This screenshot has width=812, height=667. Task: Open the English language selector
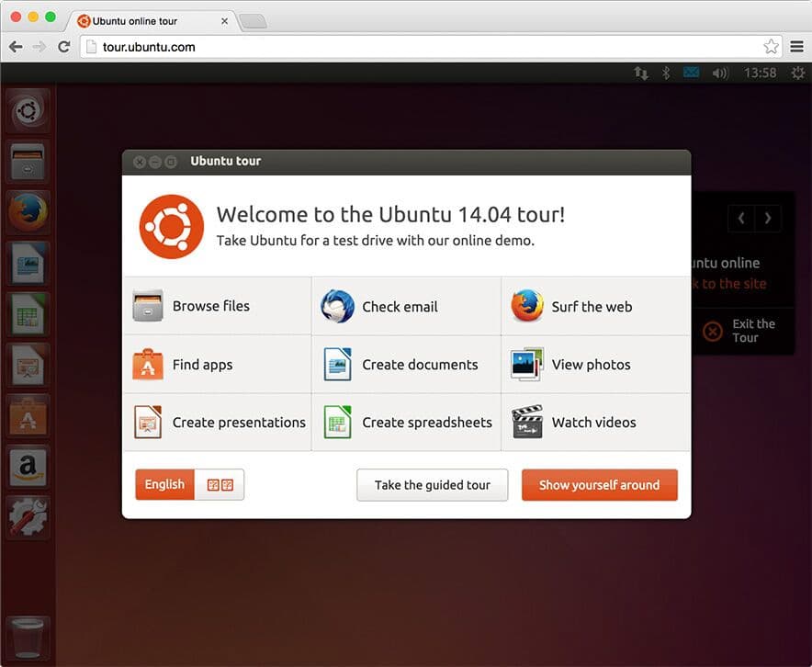click(164, 484)
